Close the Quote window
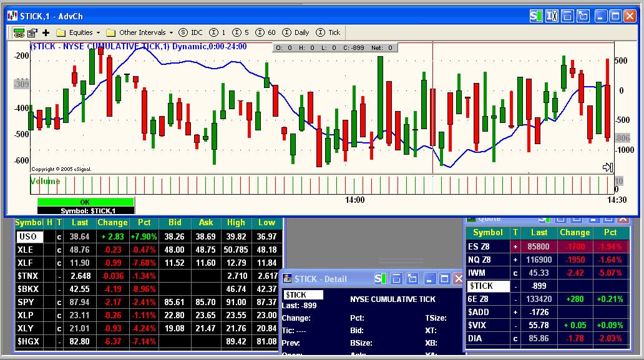This screenshot has height=360, width=644. [x=623, y=220]
